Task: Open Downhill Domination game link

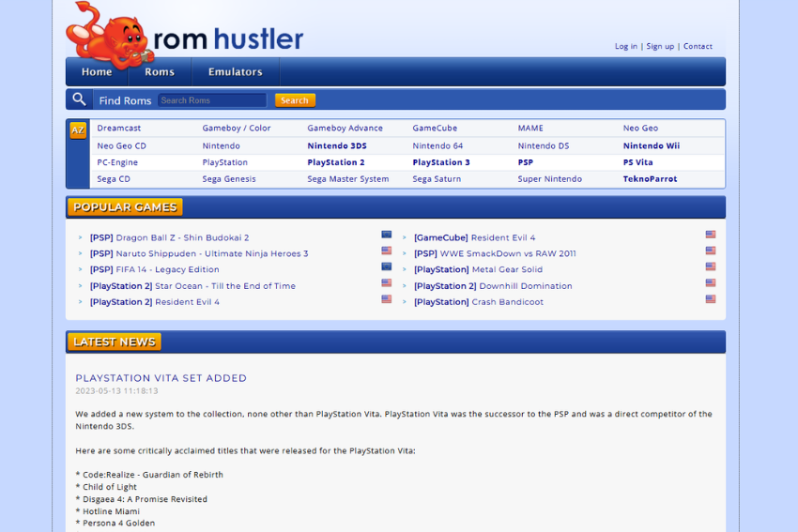Action: [493, 286]
